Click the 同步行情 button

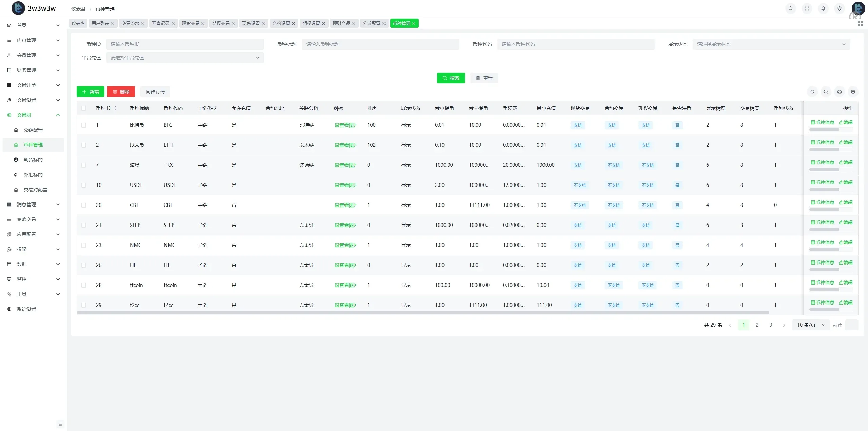point(155,92)
